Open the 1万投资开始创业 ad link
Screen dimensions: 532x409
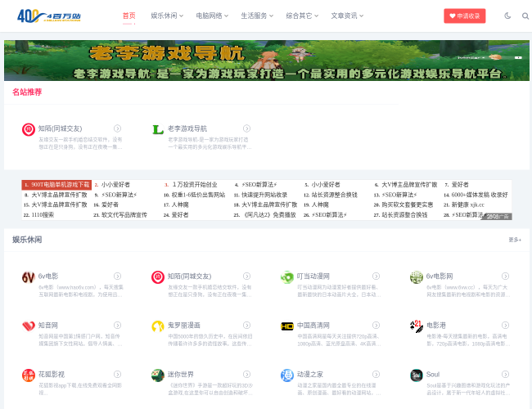[x=195, y=185]
